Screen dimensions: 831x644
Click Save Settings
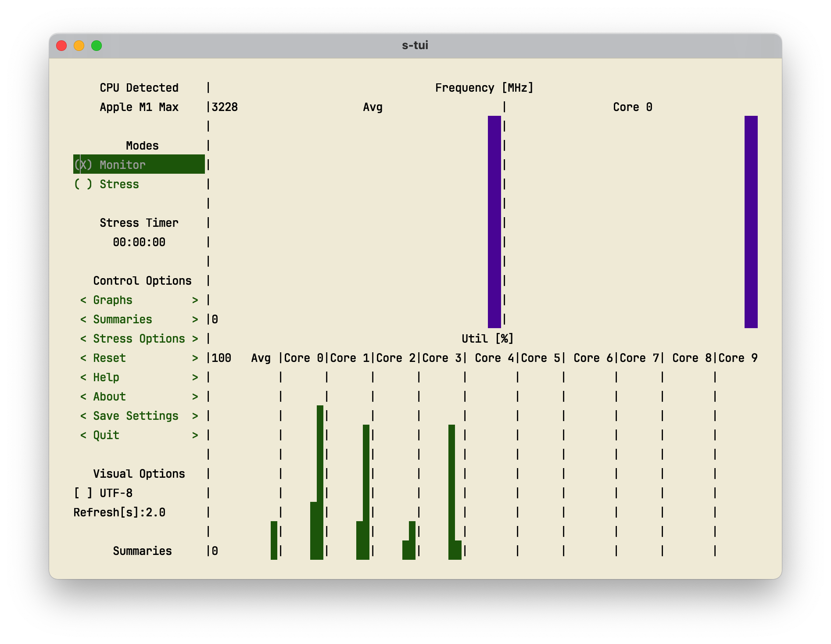(136, 416)
